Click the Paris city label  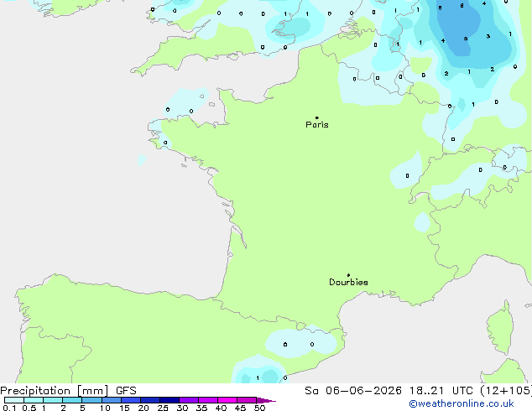(x=317, y=125)
